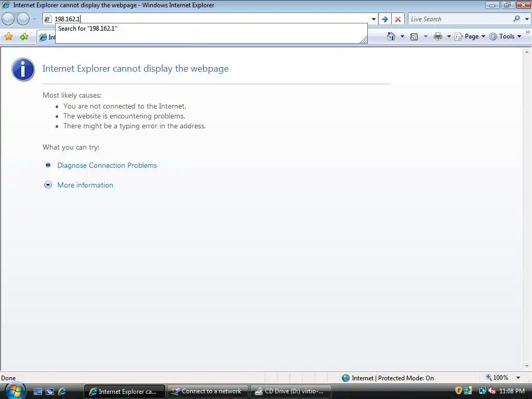
Task: Click the Forward navigation button
Action: tap(23, 19)
